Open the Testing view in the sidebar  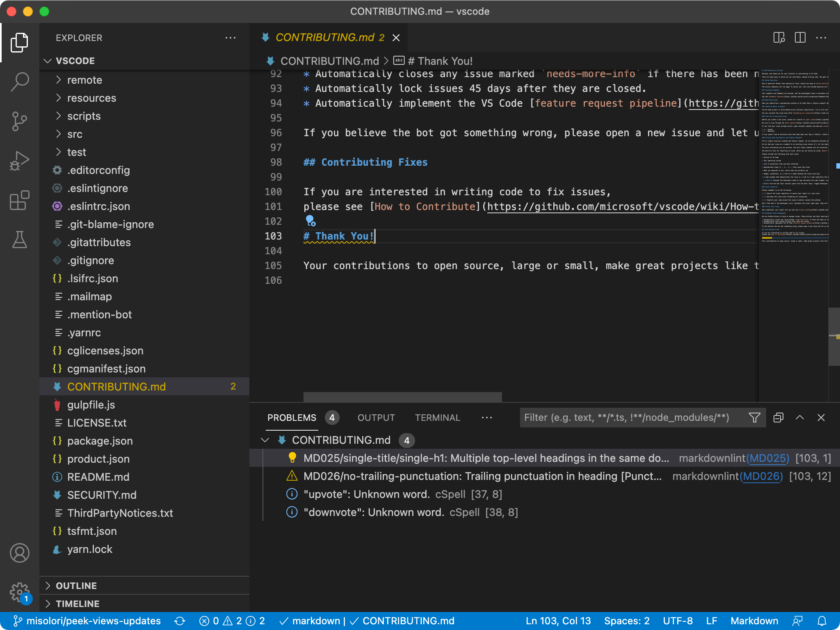point(19,240)
